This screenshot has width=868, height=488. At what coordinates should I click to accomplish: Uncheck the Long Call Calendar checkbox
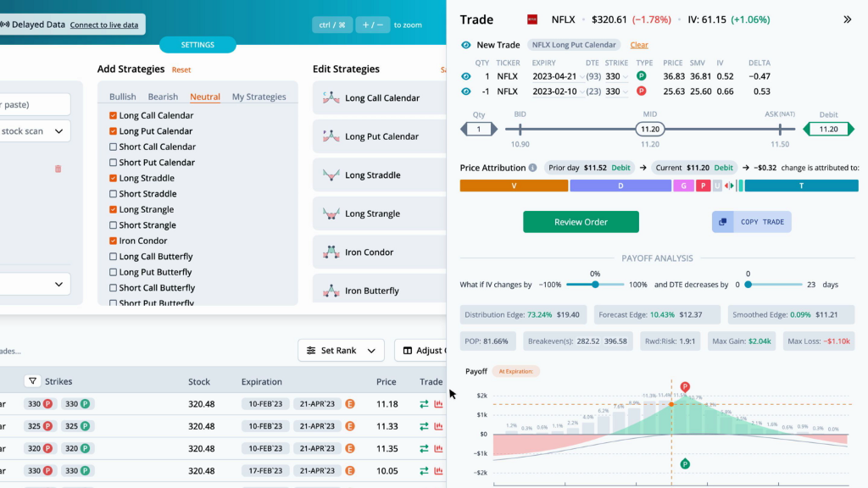(113, 115)
